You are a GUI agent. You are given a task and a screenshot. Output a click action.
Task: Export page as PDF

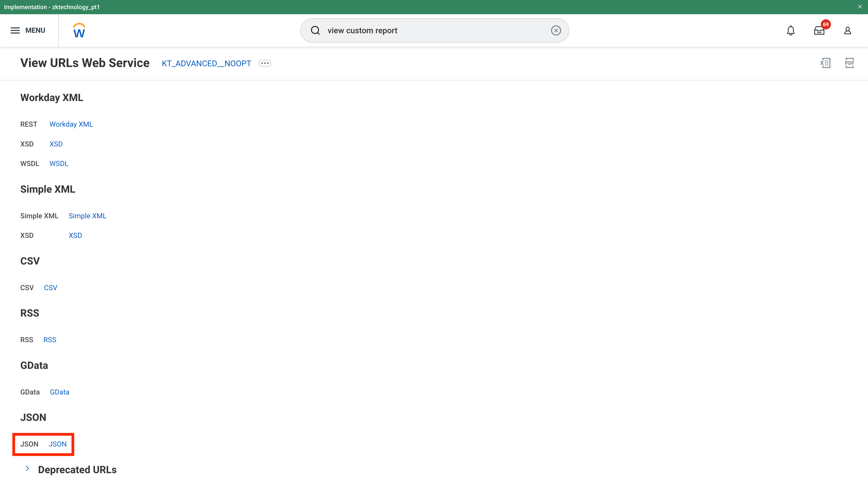pyautogui.click(x=849, y=63)
